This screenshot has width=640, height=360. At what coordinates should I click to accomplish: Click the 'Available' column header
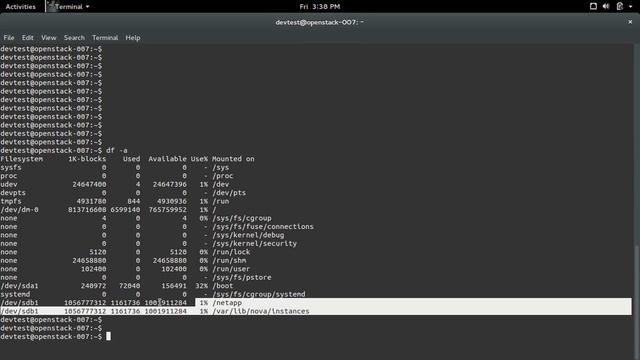(167, 159)
